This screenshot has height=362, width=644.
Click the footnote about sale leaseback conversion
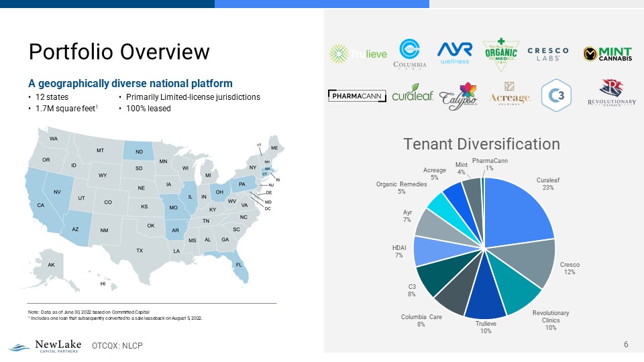[x=115, y=318]
